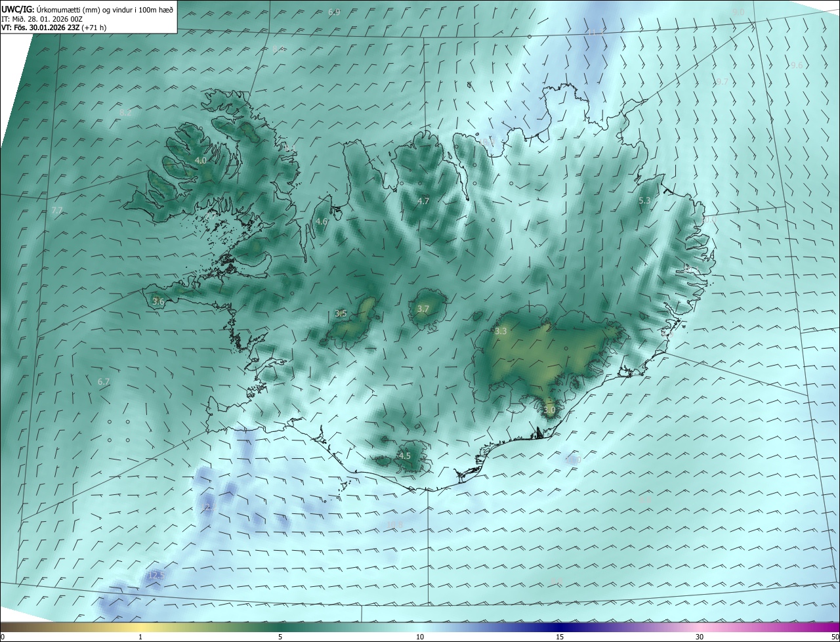840x642 pixels.
Task: Click the 50 tick on the color scale
Action: 835,637
